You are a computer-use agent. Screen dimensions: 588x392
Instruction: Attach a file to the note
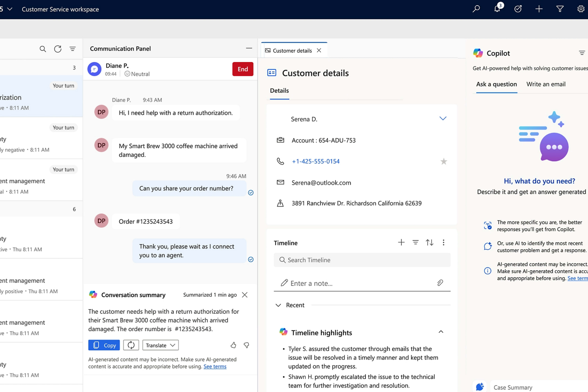tap(440, 283)
